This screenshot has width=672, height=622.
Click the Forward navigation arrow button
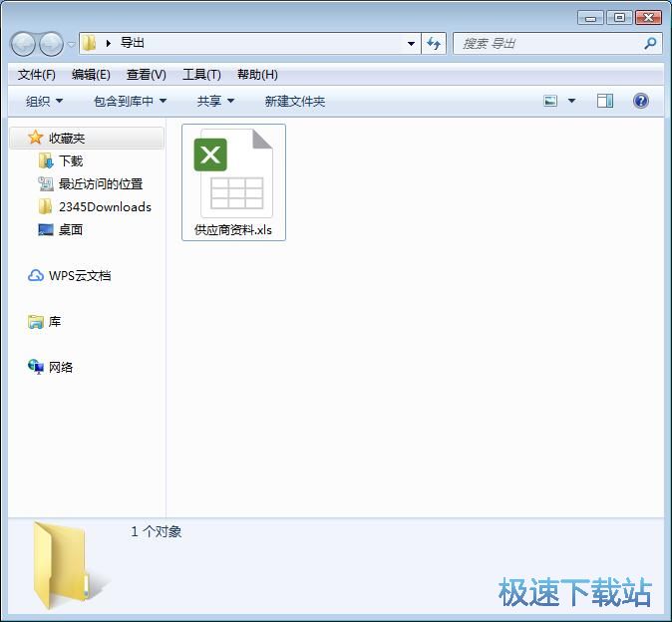click(52, 44)
